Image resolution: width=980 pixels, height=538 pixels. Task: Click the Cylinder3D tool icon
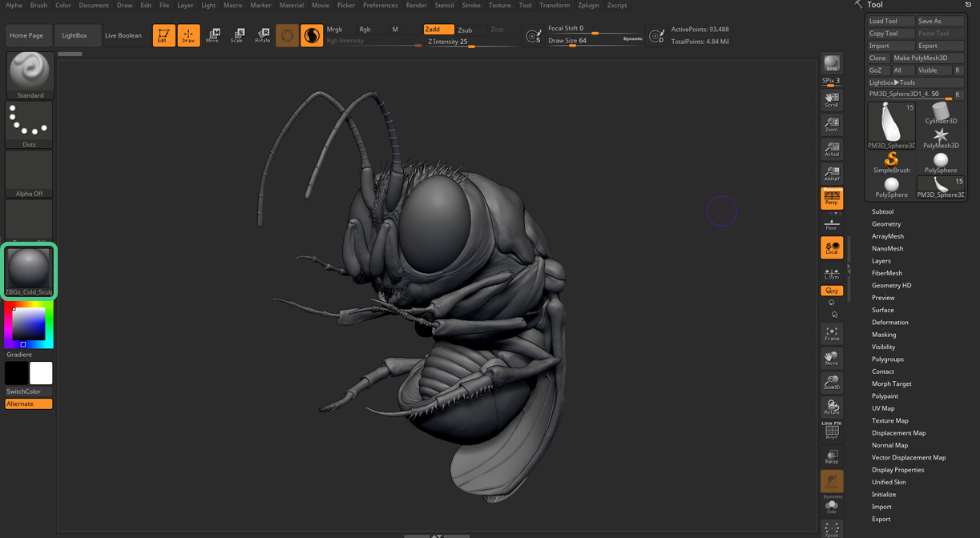[941, 113]
